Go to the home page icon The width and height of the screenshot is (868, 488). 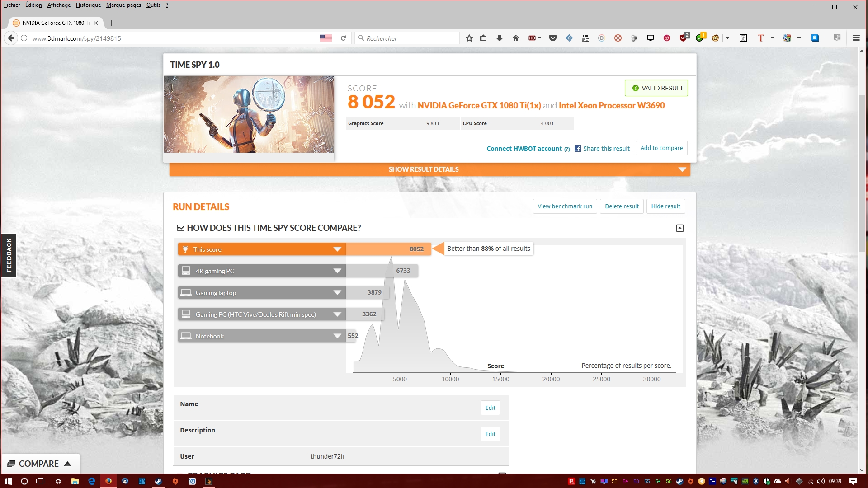click(x=516, y=38)
